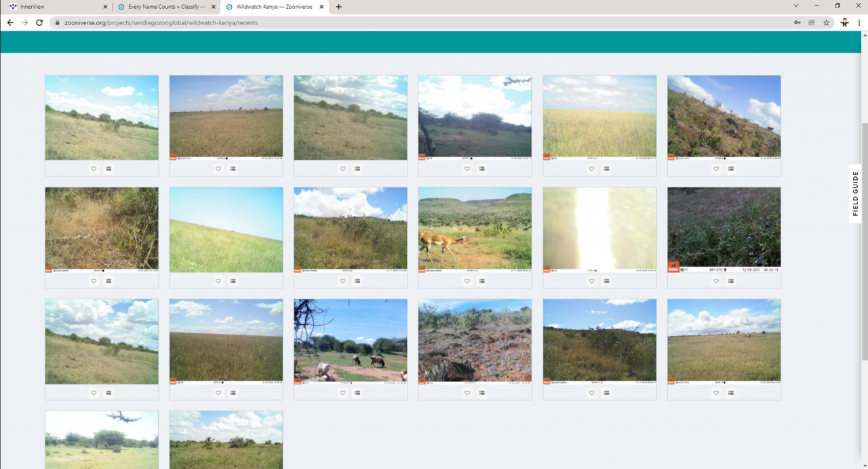868x469 pixels.
Task: Open the overexposed white blurry thumbnail
Action: [599, 229]
